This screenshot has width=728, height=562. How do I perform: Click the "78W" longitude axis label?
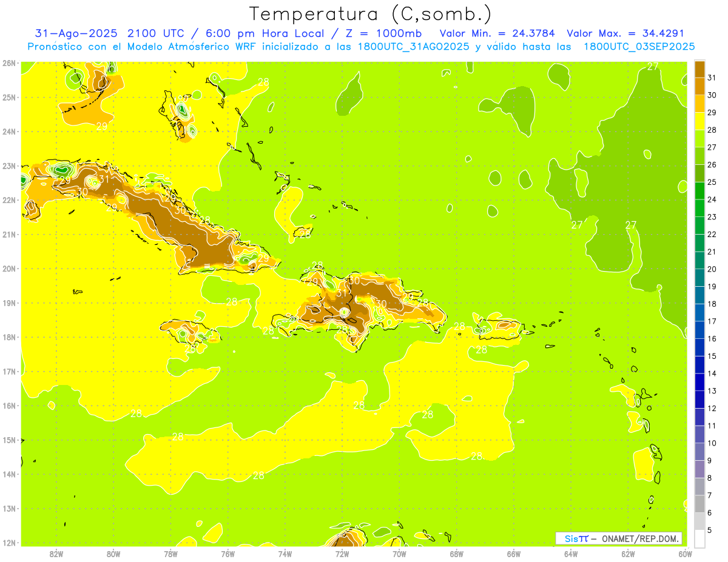[x=170, y=554]
